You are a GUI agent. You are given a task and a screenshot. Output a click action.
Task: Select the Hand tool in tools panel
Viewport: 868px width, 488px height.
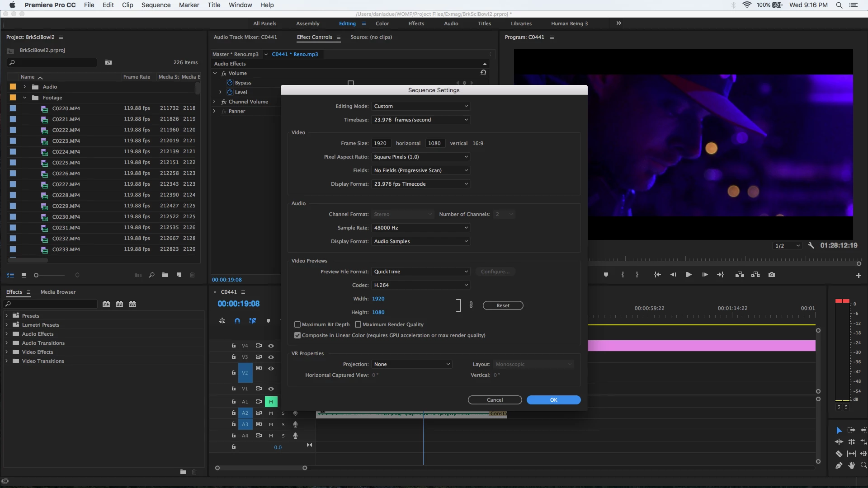coord(852,465)
